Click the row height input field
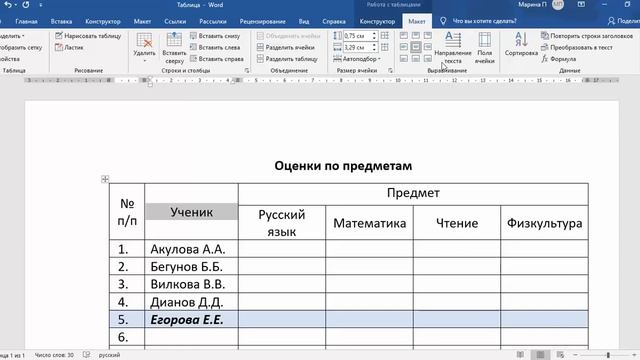Viewport: 640px width, 360px height. click(357, 36)
